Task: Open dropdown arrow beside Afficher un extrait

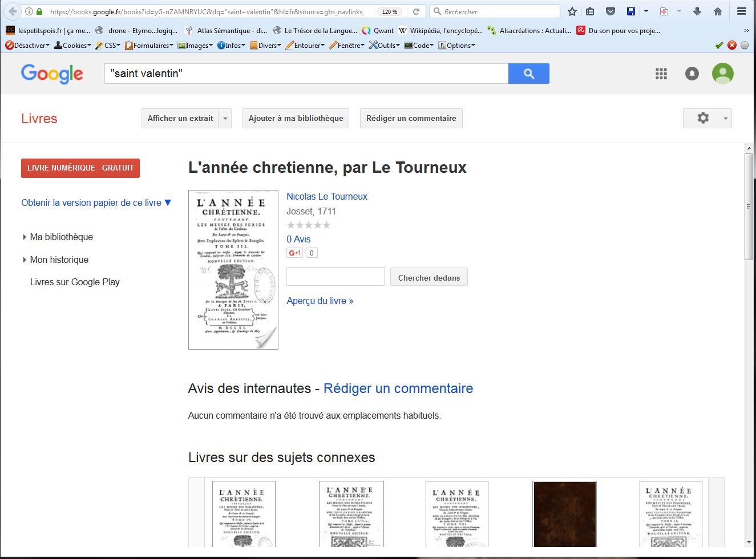Action: 225,119
